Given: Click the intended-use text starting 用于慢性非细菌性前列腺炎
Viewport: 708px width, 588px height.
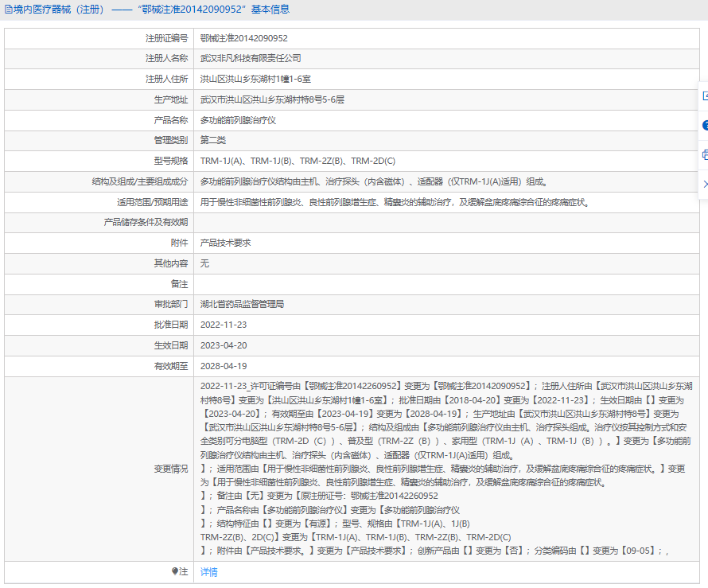Looking at the screenshot, I should click(395, 202).
